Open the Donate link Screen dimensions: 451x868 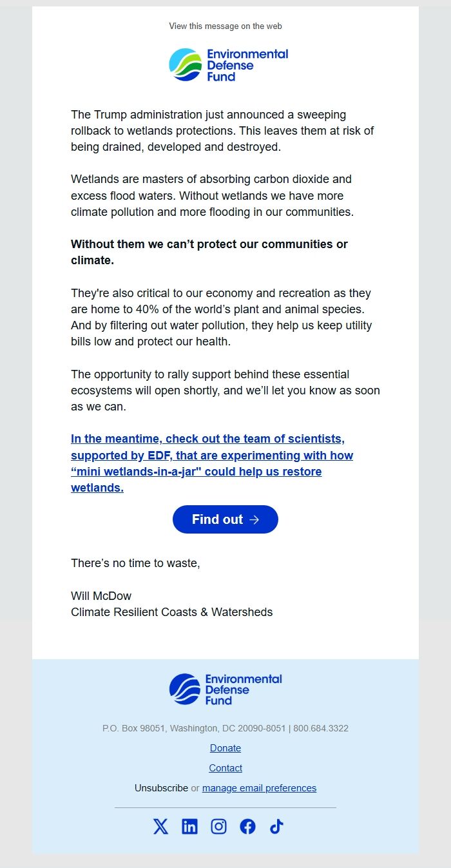[225, 747]
